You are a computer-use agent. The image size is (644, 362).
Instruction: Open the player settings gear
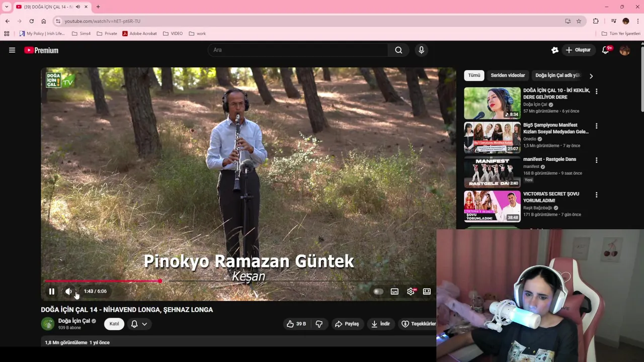click(411, 292)
